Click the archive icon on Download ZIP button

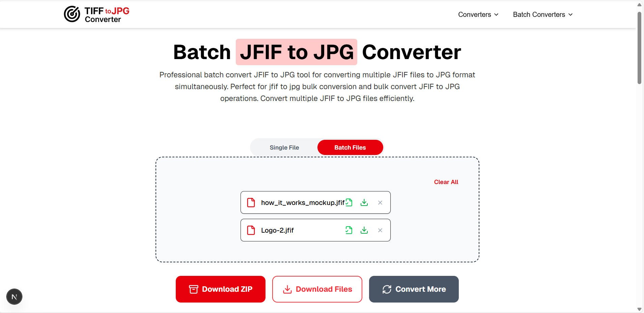tap(193, 289)
